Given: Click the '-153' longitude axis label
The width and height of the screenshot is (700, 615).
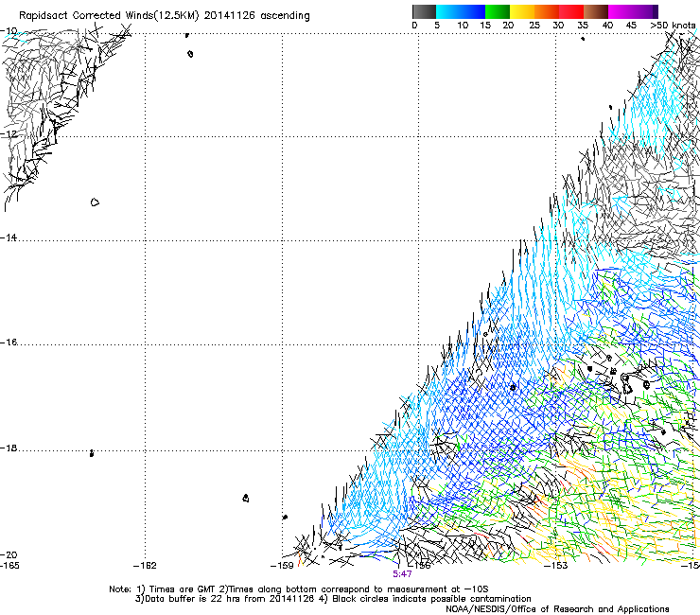Looking at the screenshot, I should [x=556, y=566].
